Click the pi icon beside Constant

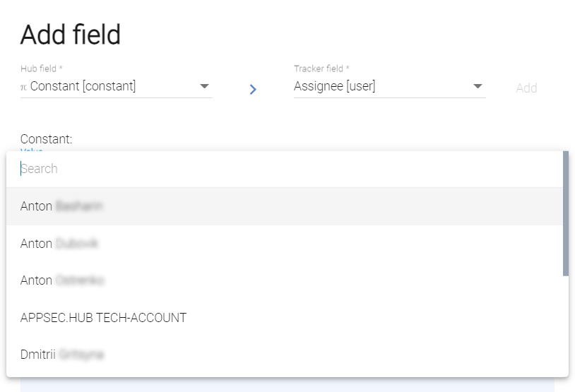coord(24,87)
